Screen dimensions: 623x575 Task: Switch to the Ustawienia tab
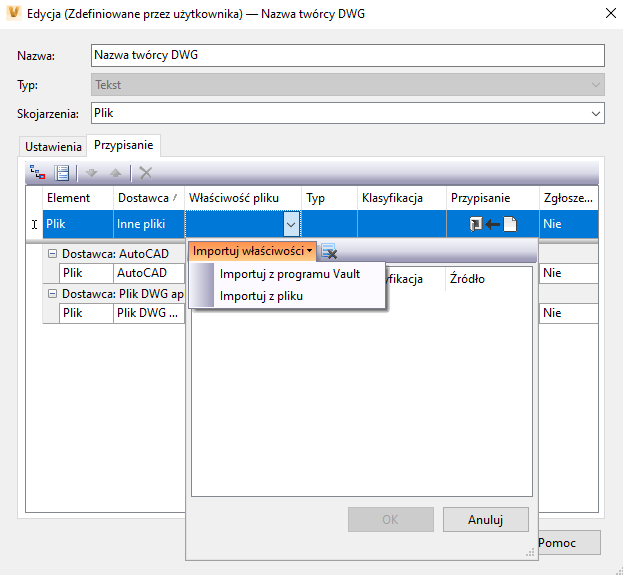53,147
